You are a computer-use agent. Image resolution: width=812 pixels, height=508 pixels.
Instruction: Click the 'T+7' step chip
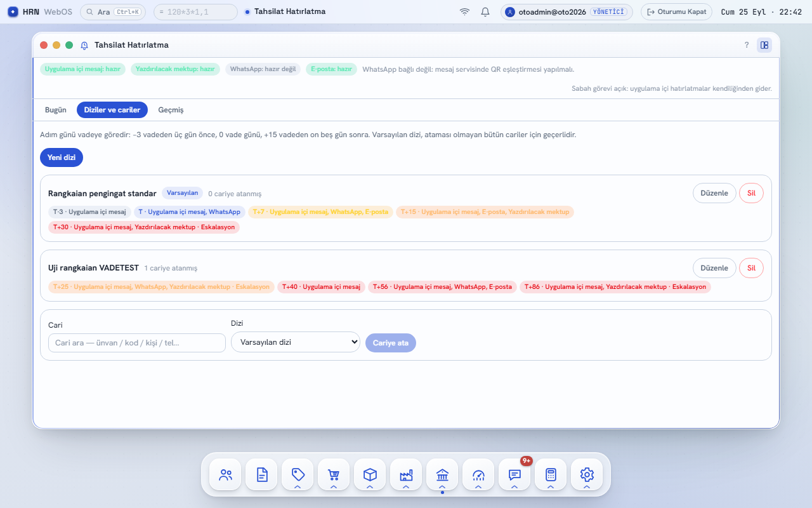pyautogui.click(x=320, y=212)
